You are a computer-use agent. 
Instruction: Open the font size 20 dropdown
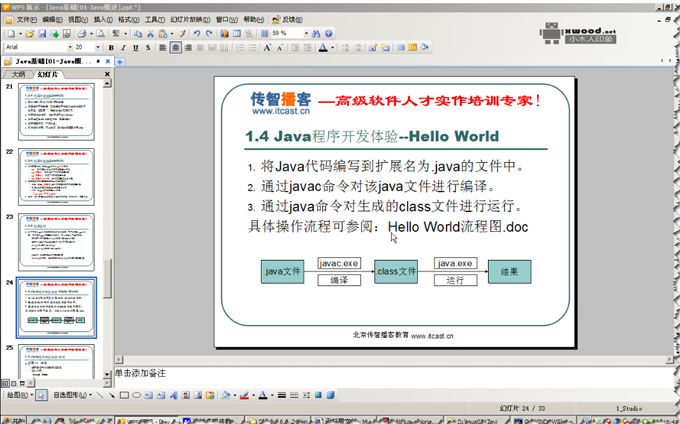[x=98, y=47]
